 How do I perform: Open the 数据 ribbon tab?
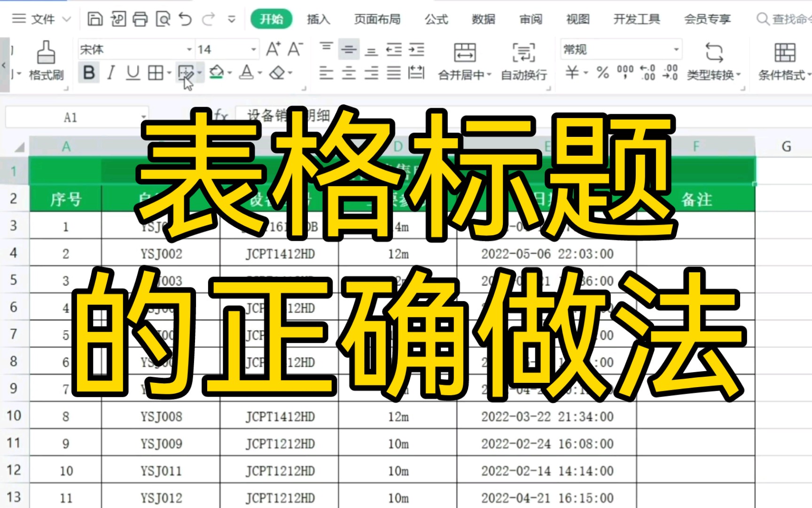[x=484, y=19]
